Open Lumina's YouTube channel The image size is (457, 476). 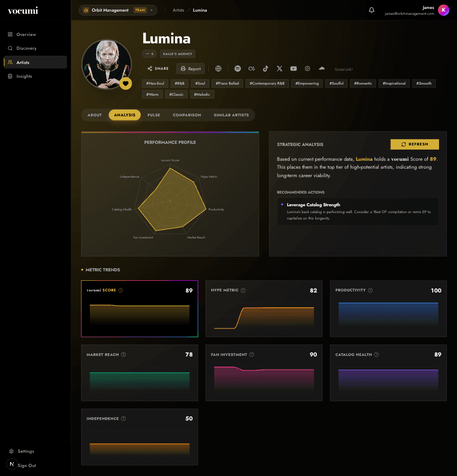[294, 69]
